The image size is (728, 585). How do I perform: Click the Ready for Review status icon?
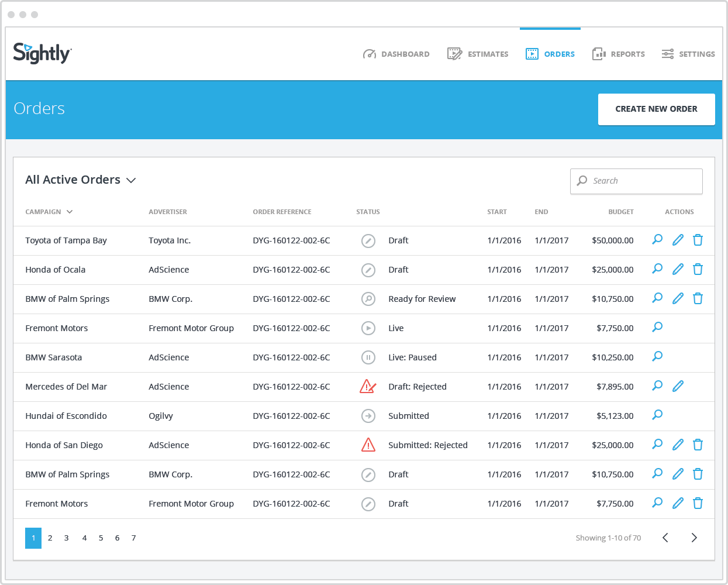point(368,299)
